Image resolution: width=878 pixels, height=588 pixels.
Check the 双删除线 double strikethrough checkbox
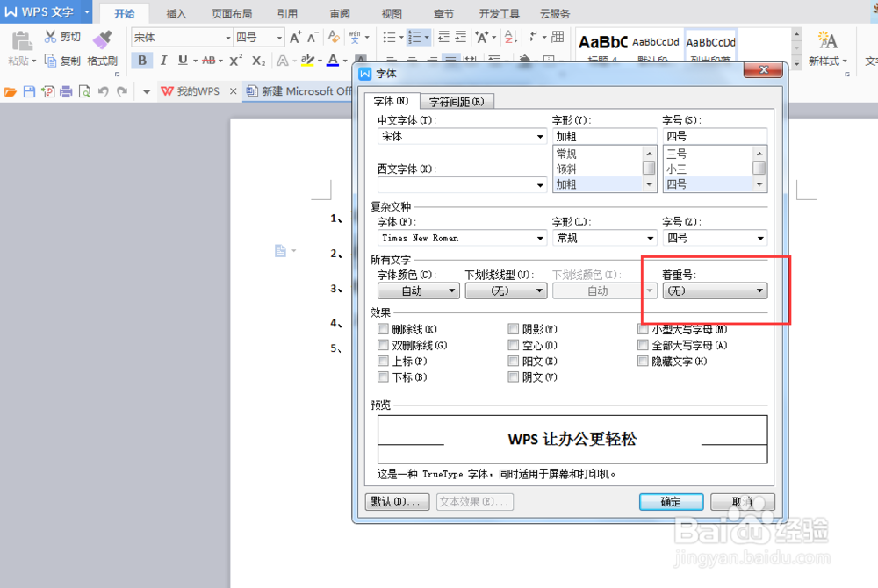tap(383, 345)
